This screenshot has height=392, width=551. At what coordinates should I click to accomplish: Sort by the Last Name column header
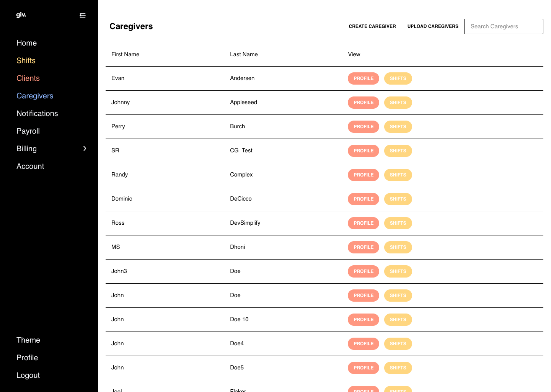244,54
